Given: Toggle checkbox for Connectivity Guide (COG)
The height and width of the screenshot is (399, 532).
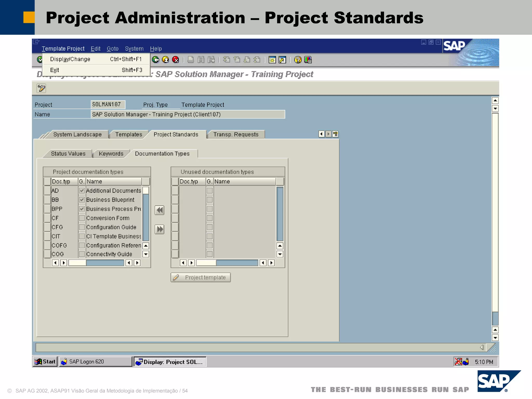Looking at the screenshot, I should [x=82, y=254].
